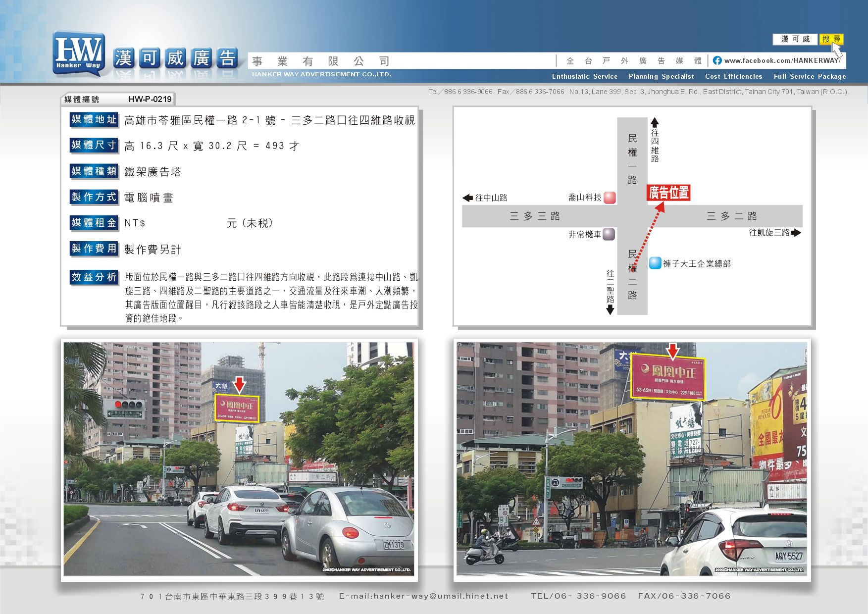Click the 往二聖路 down arrow
Viewport: 868px width, 614px height.
(610, 309)
